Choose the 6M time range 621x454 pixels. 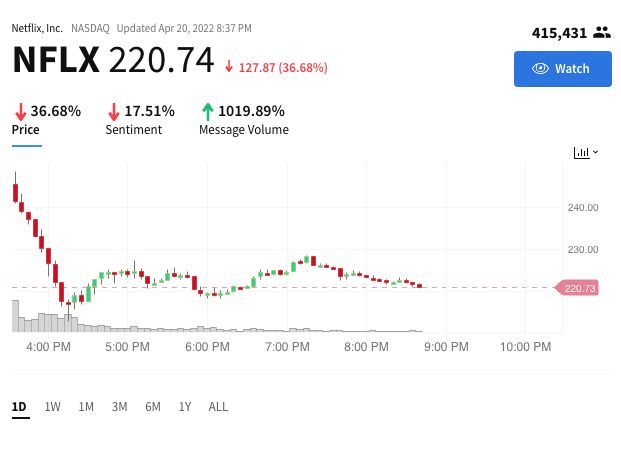(x=153, y=407)
